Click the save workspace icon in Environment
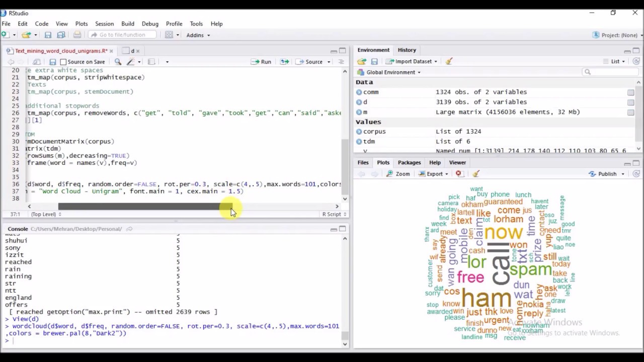This screenshot has height=362, width=644. [374, 61]
